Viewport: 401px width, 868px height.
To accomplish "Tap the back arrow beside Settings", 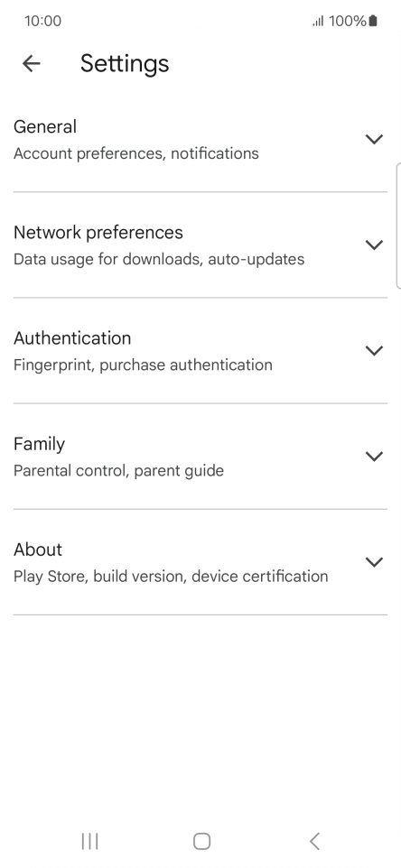I will 32,64.
